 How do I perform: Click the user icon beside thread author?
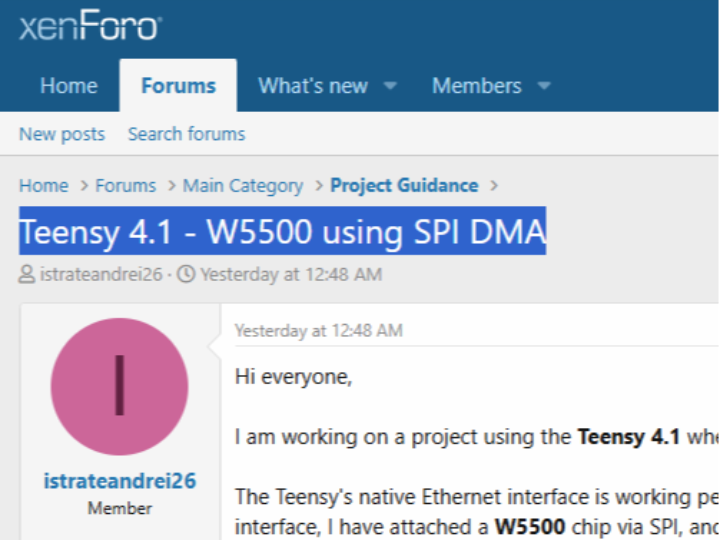27,274
